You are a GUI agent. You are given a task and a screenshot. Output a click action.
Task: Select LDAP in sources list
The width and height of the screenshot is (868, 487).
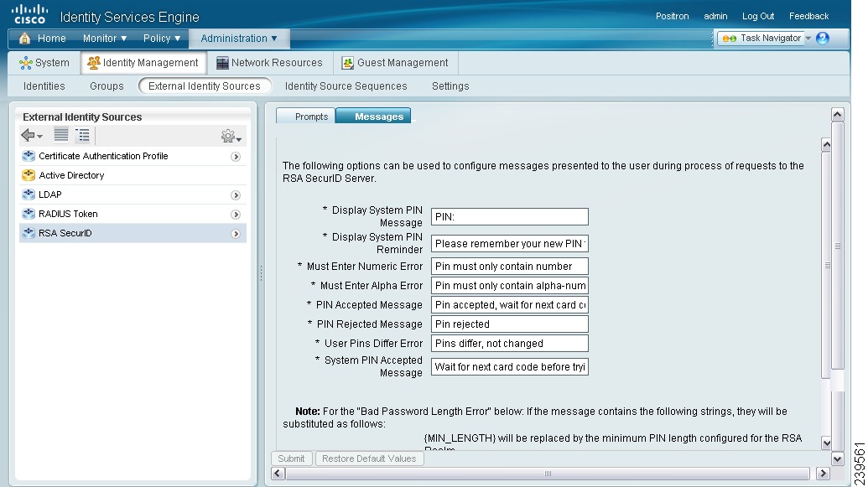[133, 194]
